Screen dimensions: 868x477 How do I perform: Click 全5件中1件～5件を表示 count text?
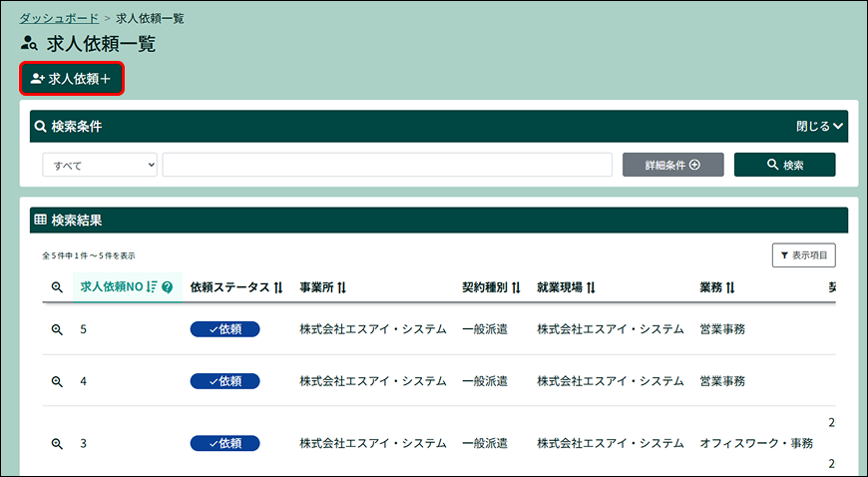pos(89,255)
